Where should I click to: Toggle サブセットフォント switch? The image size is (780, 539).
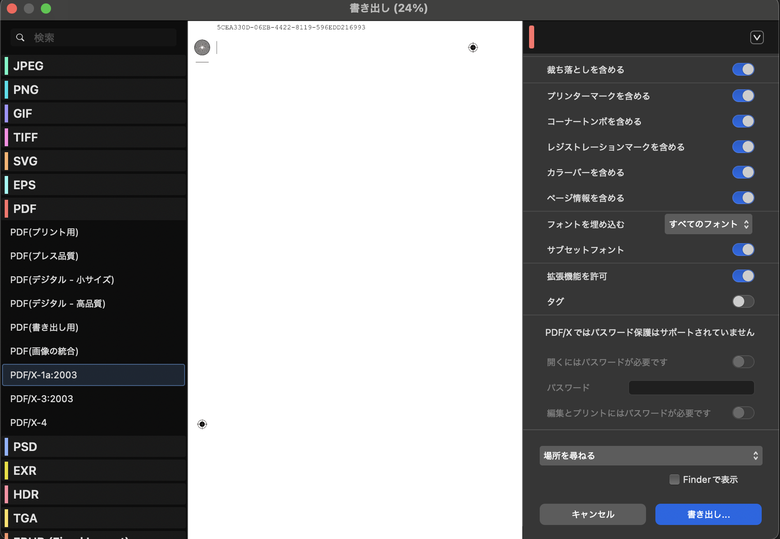point(743,250)
